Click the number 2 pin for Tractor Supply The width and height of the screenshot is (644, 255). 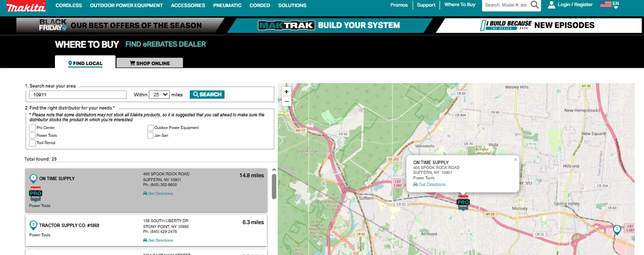coord(33,225)
